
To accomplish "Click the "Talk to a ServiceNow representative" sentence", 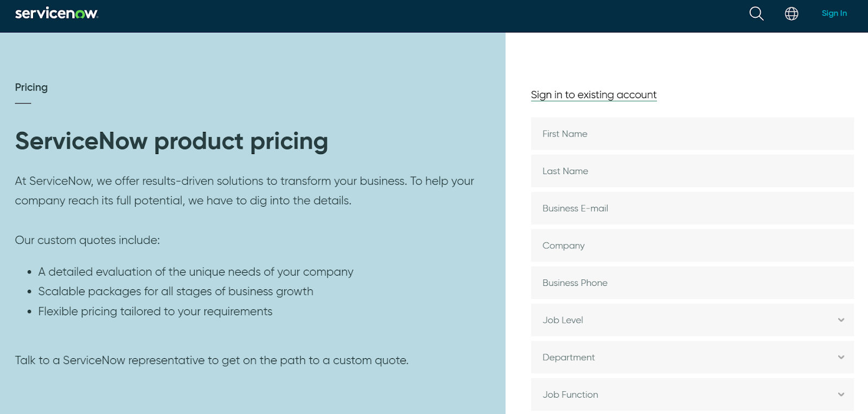I will point(212,360).
